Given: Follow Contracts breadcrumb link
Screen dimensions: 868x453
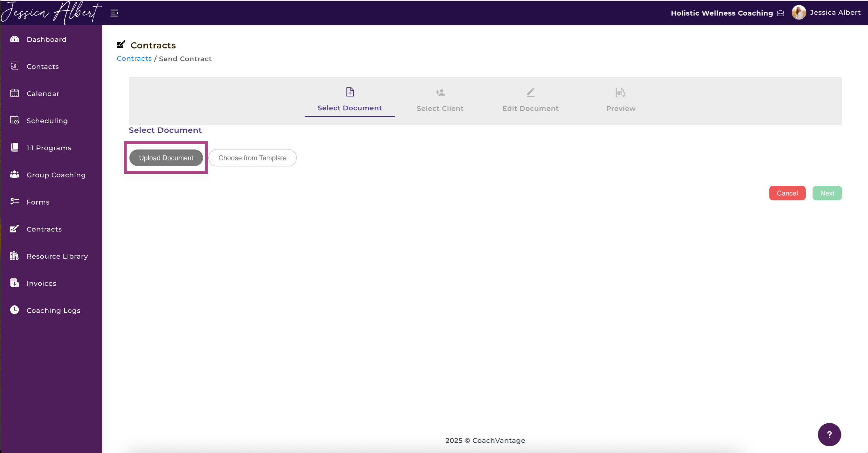Looking at the screenshot, I should coord(134,59).
